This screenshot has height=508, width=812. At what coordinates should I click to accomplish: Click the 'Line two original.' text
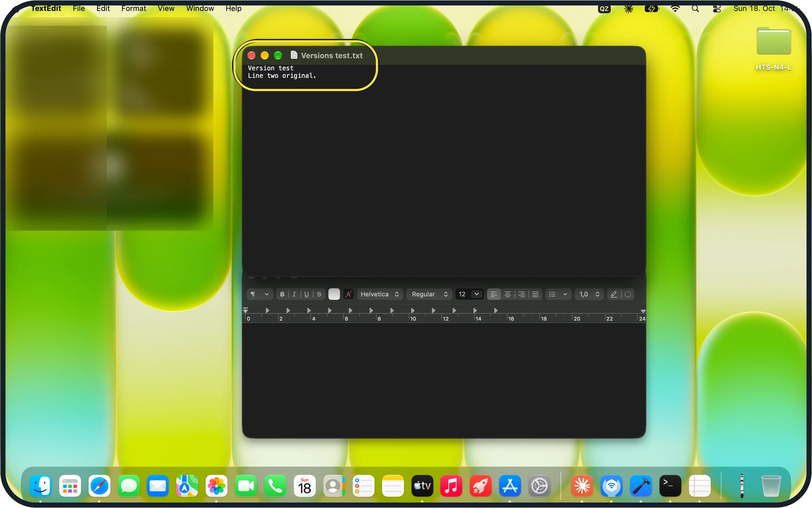click(x=282, y=76)
